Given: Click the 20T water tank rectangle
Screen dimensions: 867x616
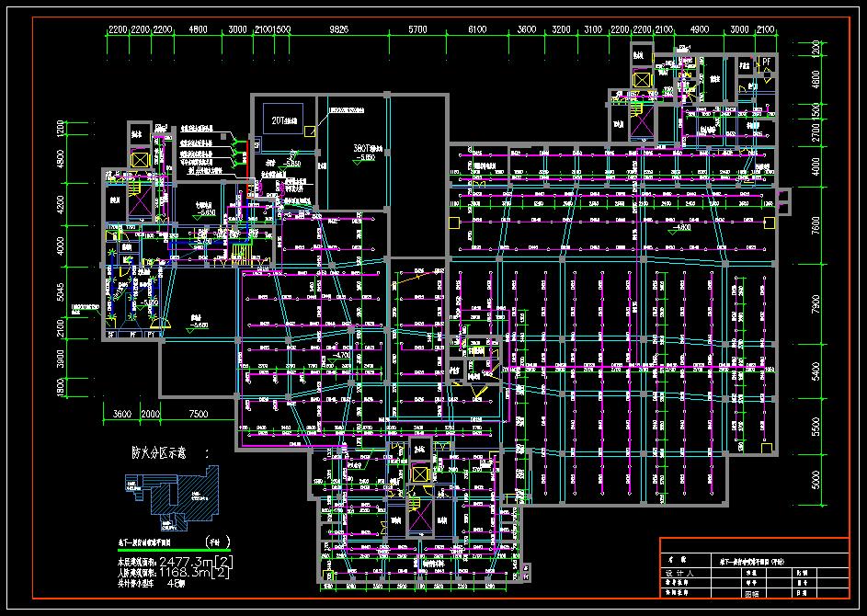Looking at the screenshot, I should coord(283,119).
